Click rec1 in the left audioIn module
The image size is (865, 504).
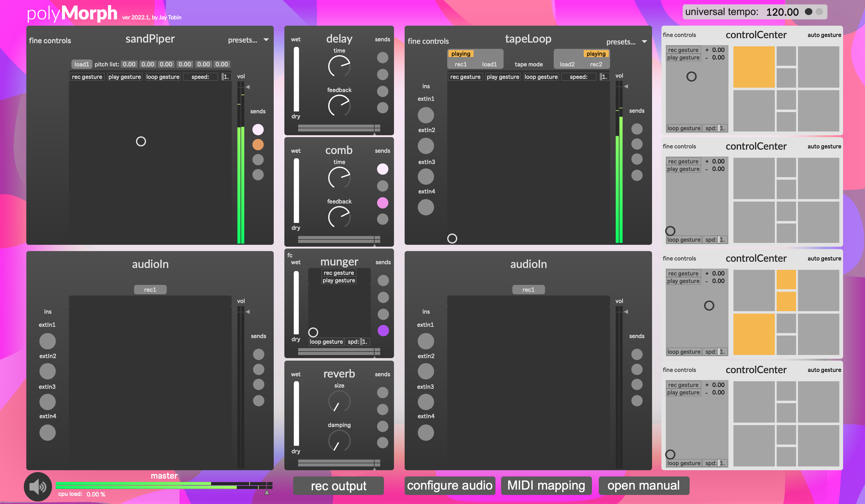[x=150, y=290]
